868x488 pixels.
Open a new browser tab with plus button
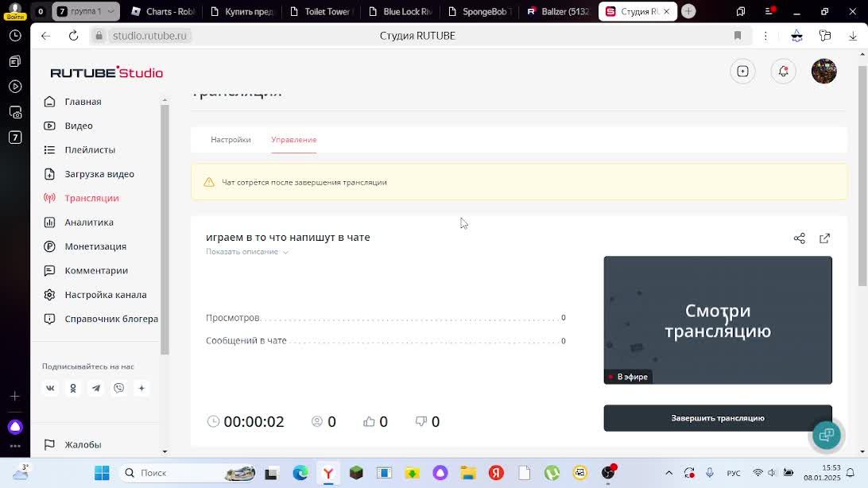click(x=688, y=11)
